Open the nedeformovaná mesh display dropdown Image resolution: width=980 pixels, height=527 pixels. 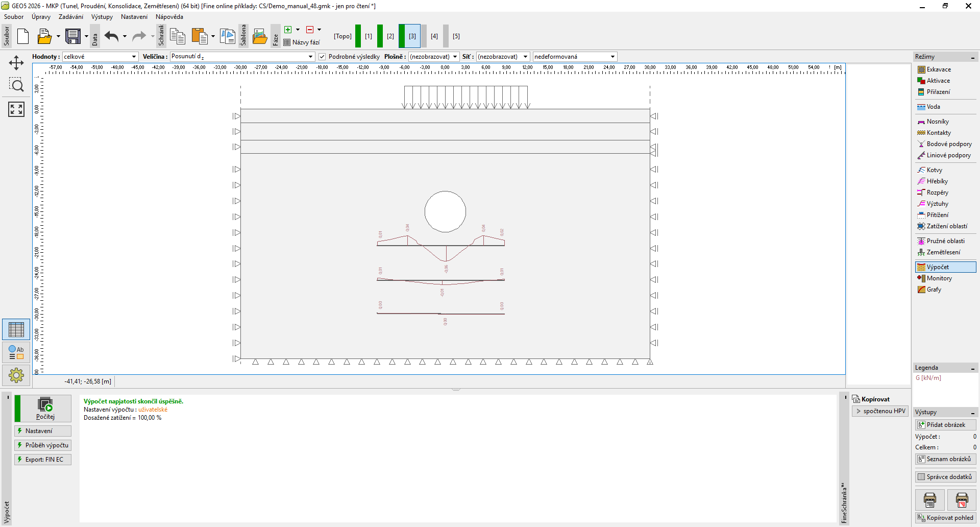[x=574, y=57]
